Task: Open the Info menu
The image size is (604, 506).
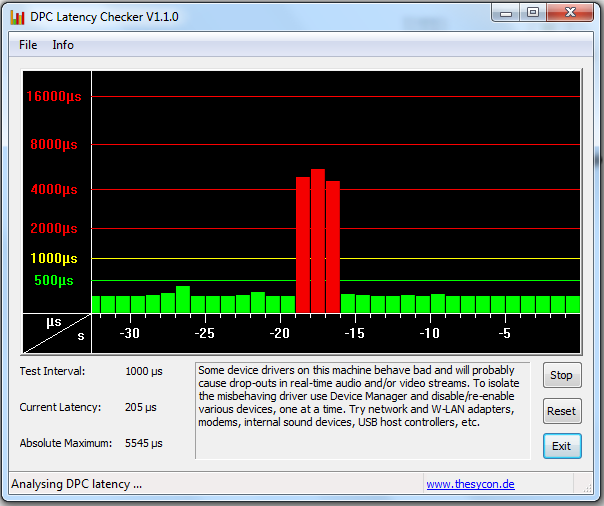Action: [x=63, y=45]
